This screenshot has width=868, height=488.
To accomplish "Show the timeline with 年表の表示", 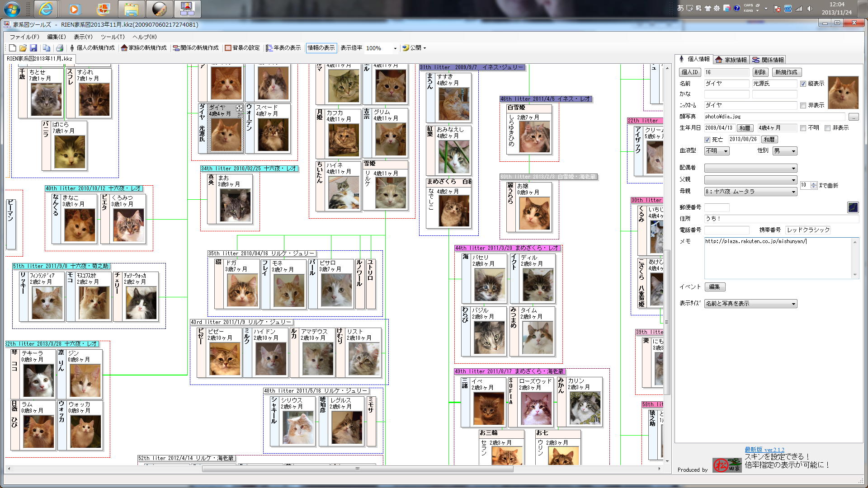I will 283,48.
